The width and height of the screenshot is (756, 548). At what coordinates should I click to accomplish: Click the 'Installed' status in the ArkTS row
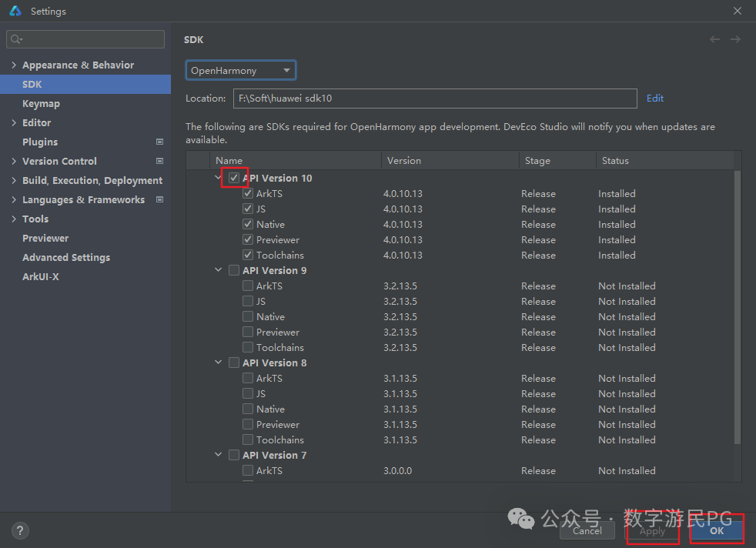[x=617, y=193]
